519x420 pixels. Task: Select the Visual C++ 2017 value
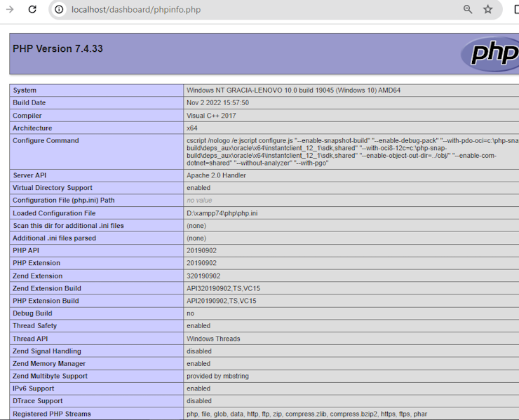tap(211, 116)
